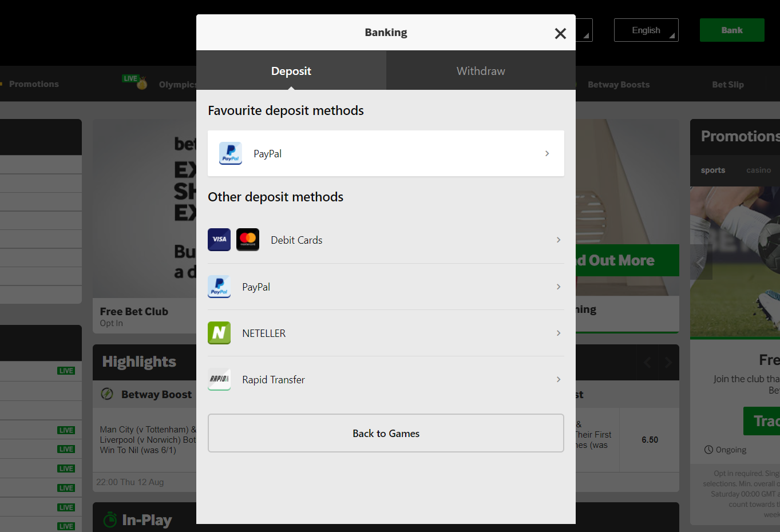The width and height of the screenshot is (780, 532).
Task: Click the Highlights next arrow
Action: coord(668,362)
